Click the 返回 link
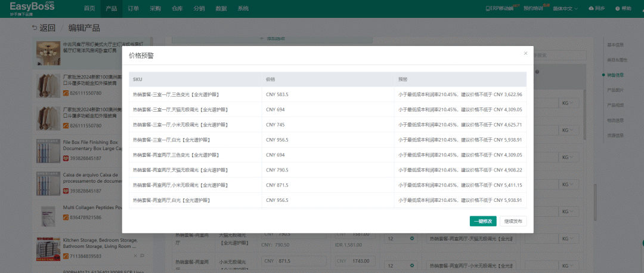Screen dimensions: 644x273 47,28
